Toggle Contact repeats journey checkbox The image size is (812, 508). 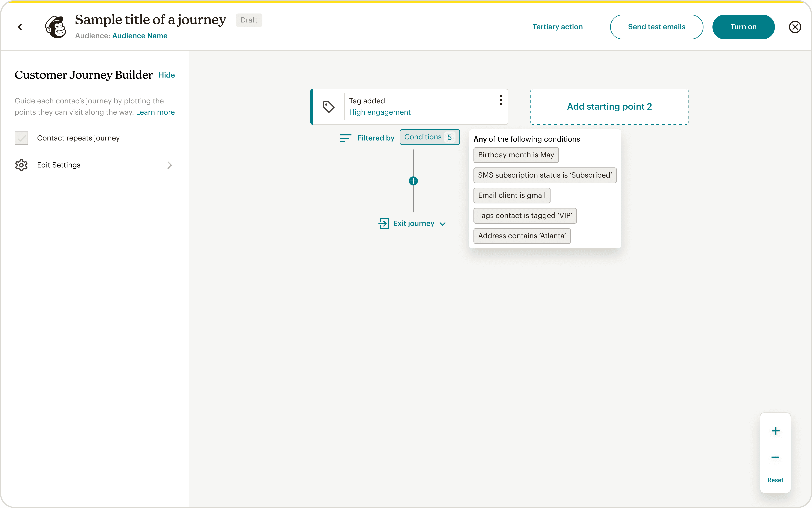coord(21,138)
